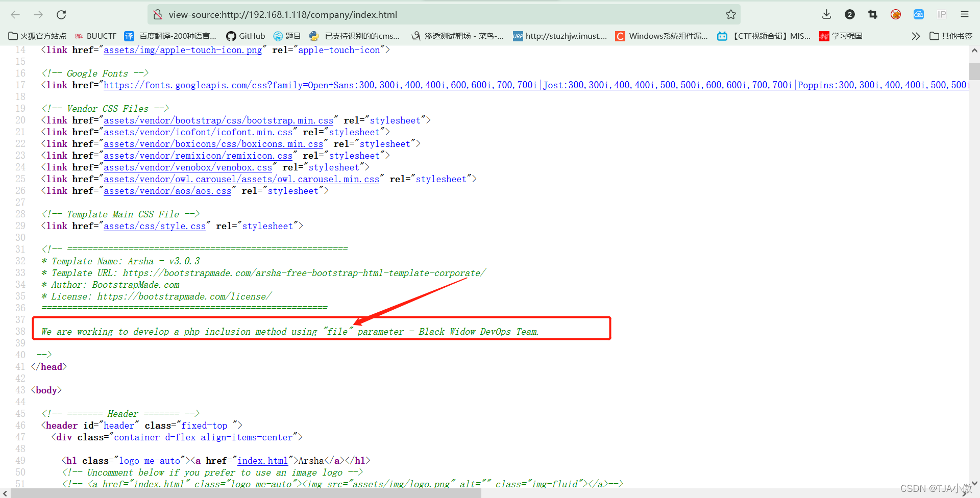
Task: Click the connection not secure icon
Action: coord(158,15)
